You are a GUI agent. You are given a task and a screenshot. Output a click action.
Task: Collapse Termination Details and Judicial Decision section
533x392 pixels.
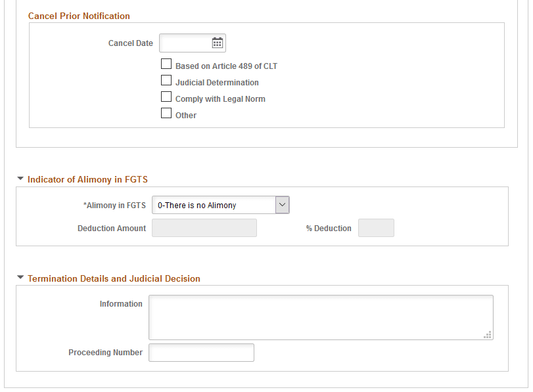click(20, 278)
